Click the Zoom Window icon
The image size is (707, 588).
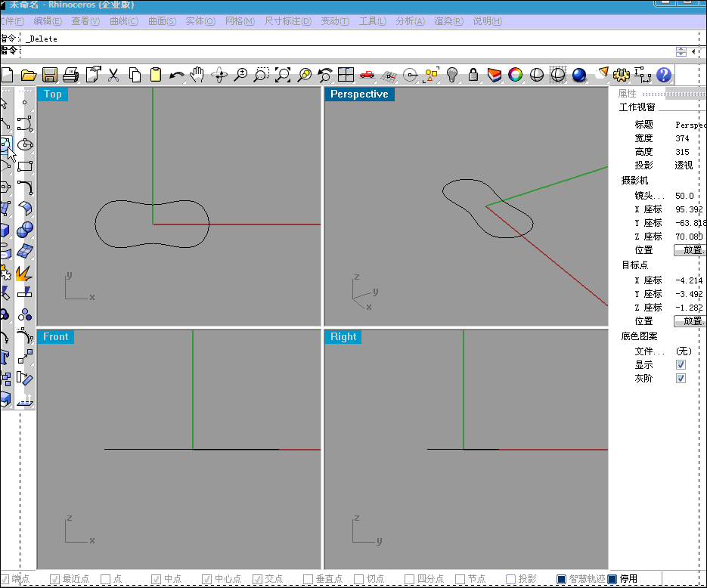(261, 75)
